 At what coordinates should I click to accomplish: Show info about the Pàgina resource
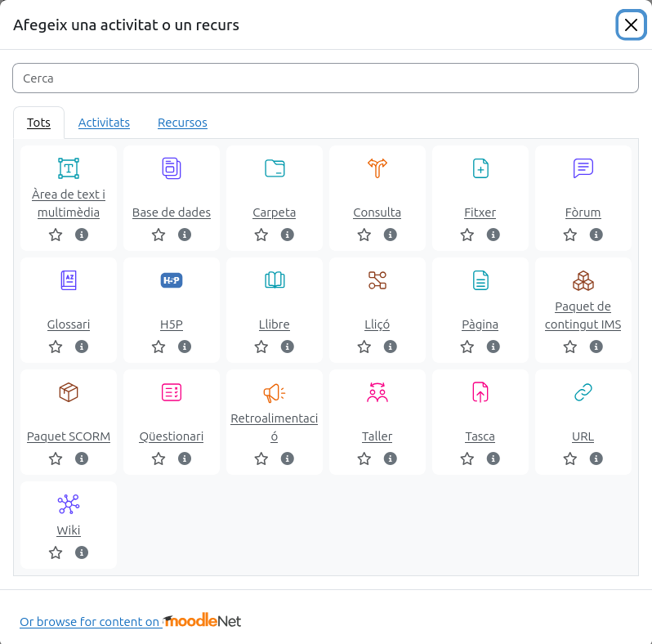493,347
